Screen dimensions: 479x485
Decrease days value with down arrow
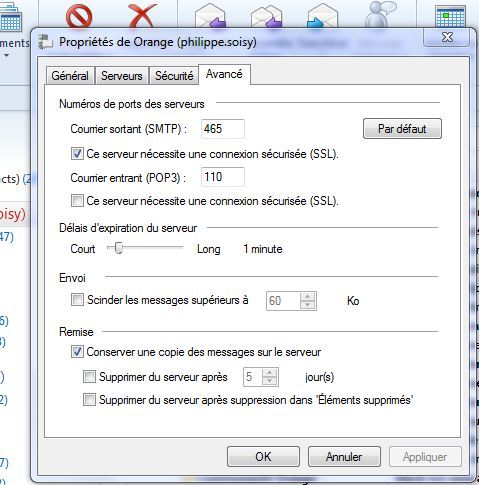click(270, 381)
